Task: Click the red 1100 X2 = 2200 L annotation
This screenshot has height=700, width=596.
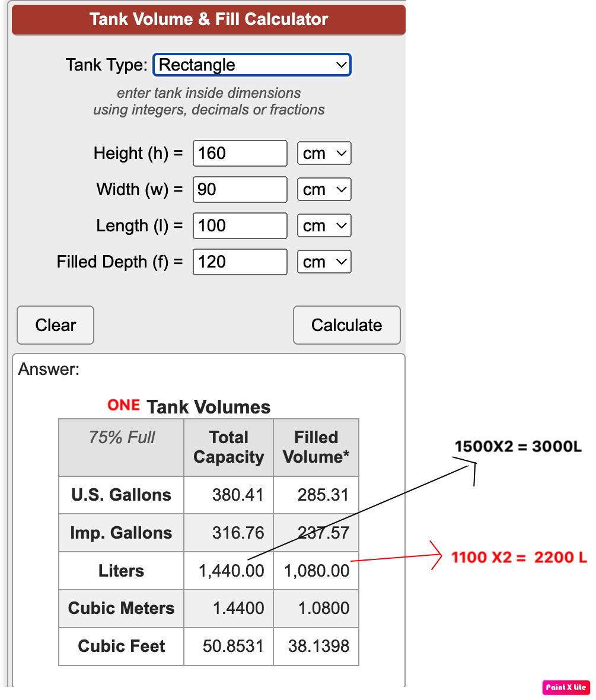Action: point(519,558)
